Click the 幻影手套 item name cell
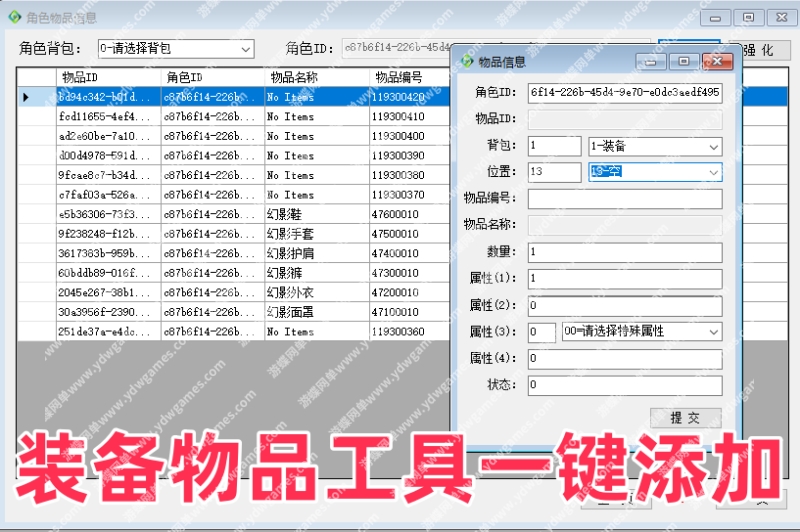Screen dimensions: 800x532 coord(317,234)
